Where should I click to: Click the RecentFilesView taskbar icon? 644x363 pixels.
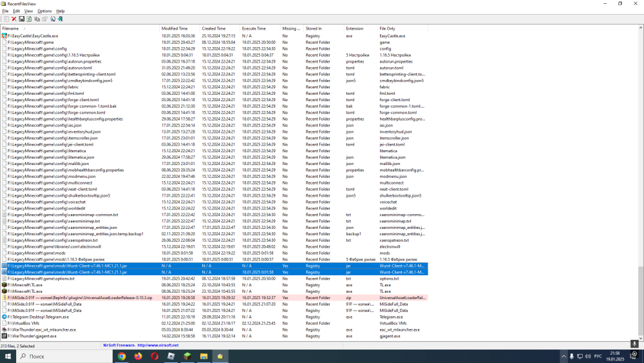pyautogui.click(x=220, y=357)
